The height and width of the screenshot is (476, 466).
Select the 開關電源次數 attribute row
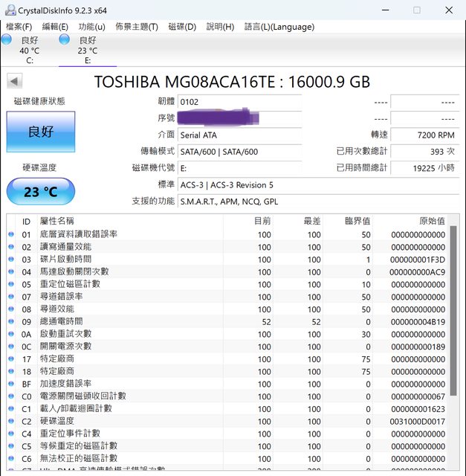tap(227, 347)
